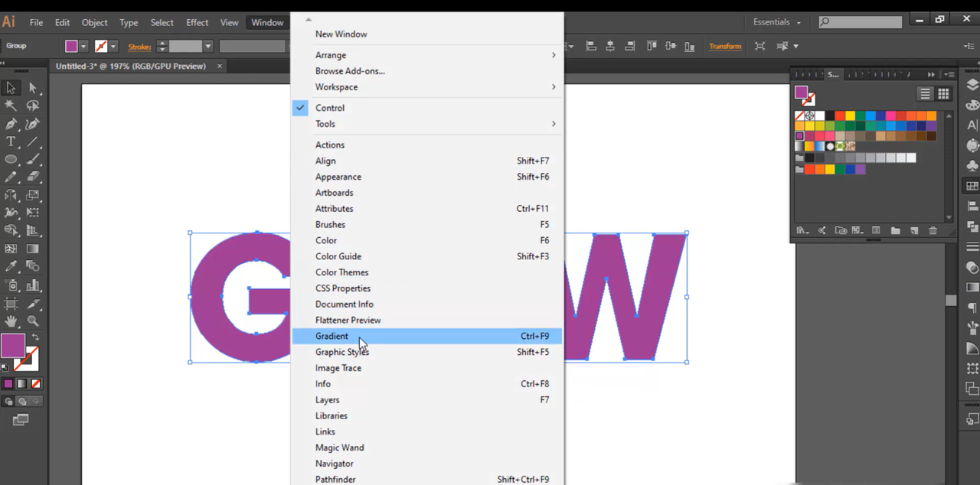This screenshot has height=485, width=980.
Task: Click Image Trace menu entry
Action: click(x=427, y=368)
